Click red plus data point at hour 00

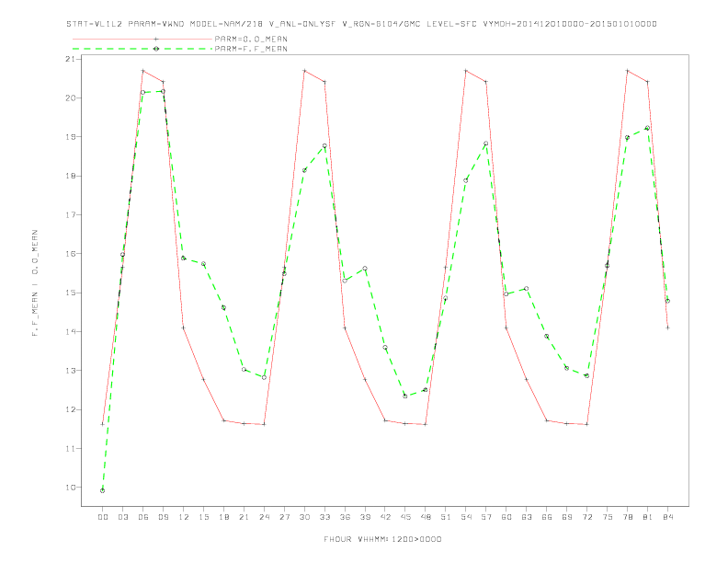(x=103, y=424)
